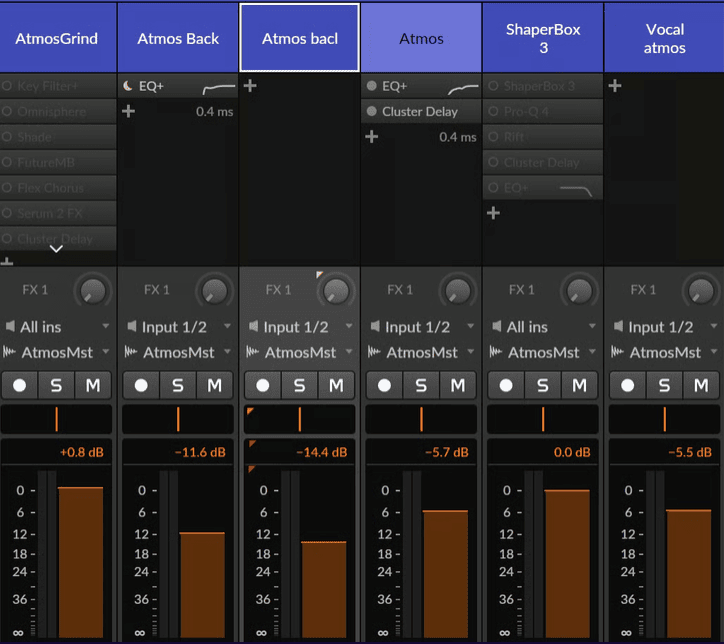Click monitor speaker icon on AtmosGrind input
Image resolution: width=724 pixels, height=644 pixels.
point(10,326)
